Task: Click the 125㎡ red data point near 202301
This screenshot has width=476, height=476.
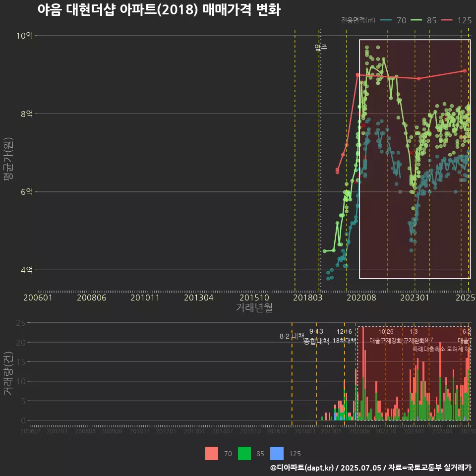Action: [418, 78]
